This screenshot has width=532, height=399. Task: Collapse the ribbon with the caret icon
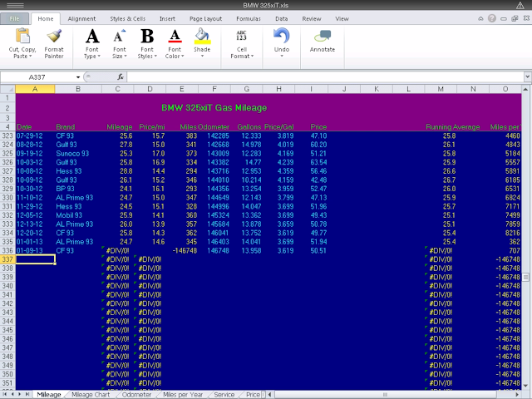point(480,18)
